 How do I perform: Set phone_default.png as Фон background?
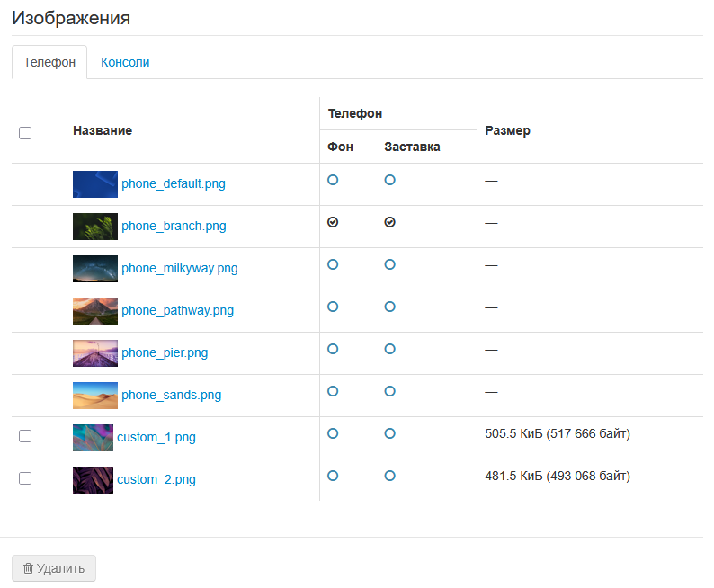(x=333, y=180)
